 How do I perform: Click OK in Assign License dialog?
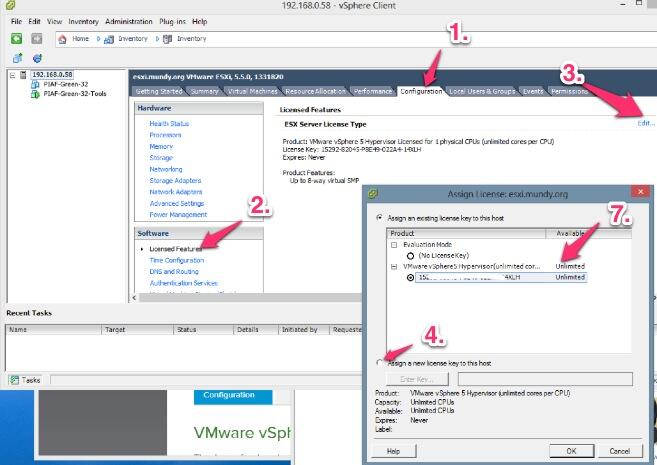click(572, 451)
